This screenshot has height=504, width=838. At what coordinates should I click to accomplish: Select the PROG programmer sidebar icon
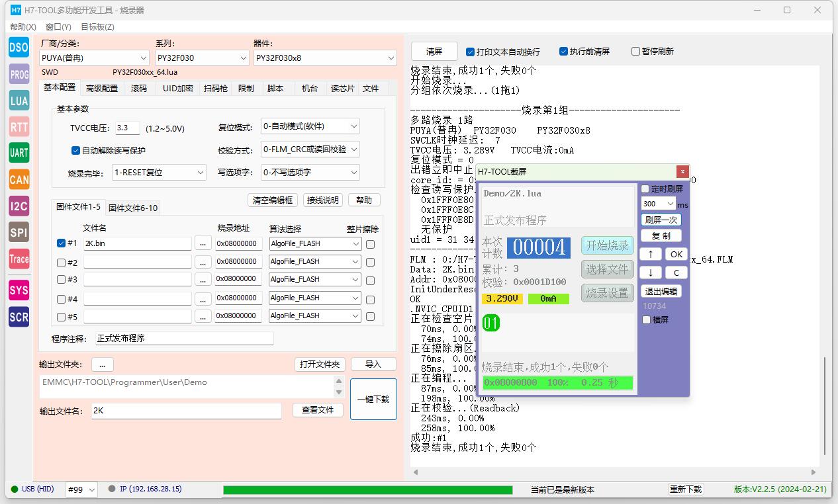(x=19, y=75)
